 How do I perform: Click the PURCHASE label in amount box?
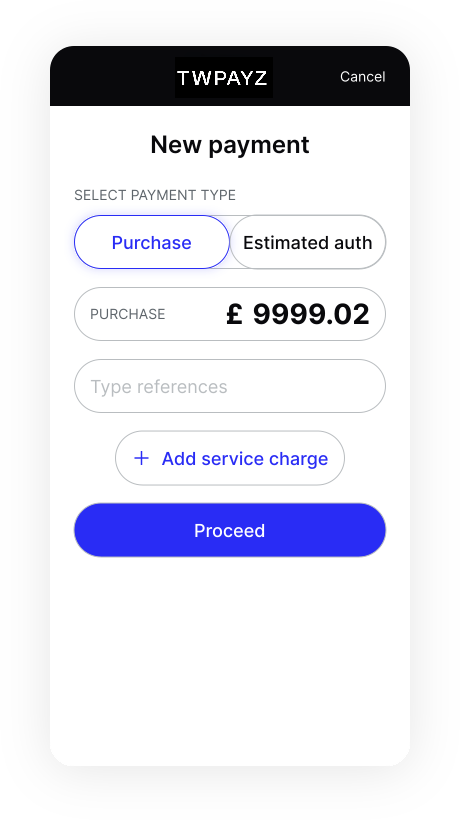point(128,314)
